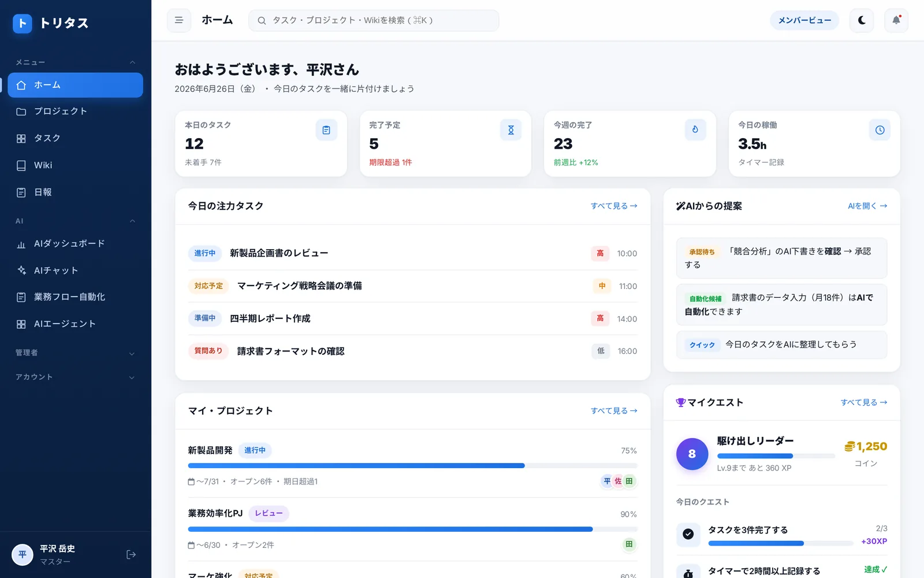Click タスクを3件完了する quest progress bar
Screen dimensions: 924x578
coord(780,543)
